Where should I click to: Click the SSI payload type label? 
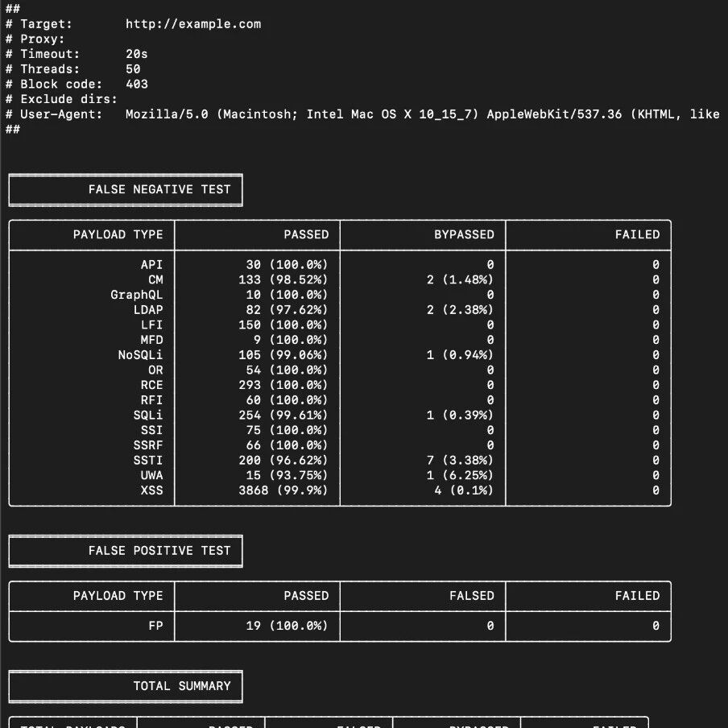152,430
